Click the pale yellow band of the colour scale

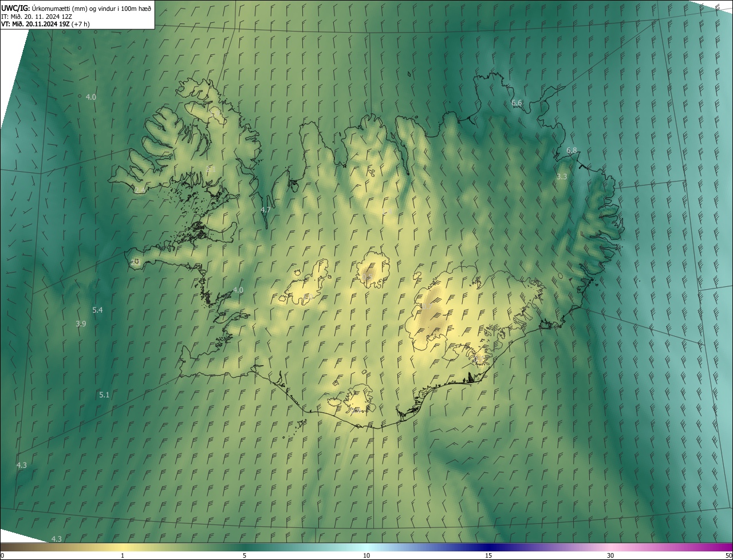(x=123, y=547)
